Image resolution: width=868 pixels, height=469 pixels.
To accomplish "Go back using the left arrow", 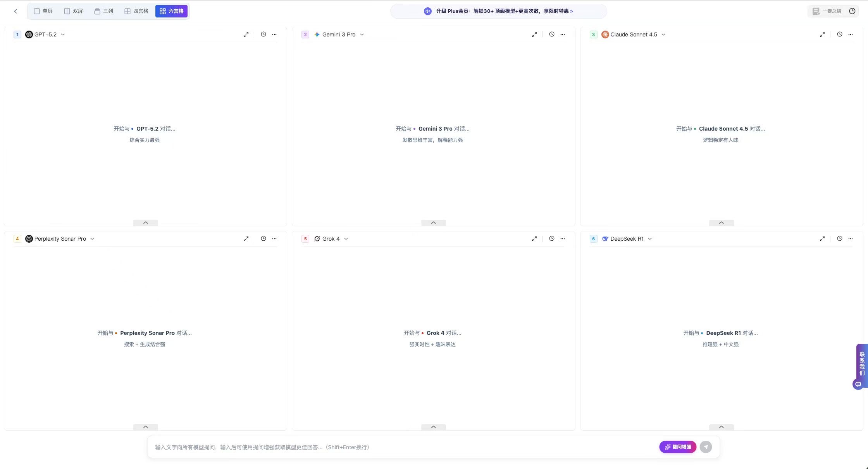I will click(x=15, y=11).
